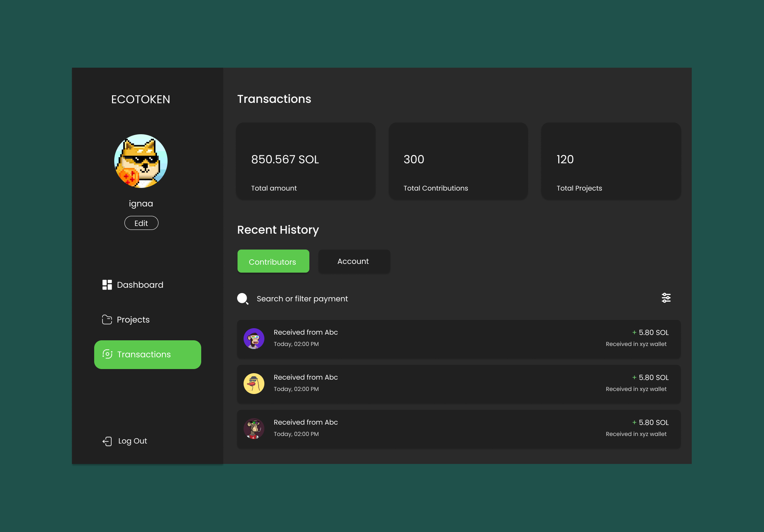Click the ECOTOKEN logo text
The image size is (764, 532).
(x=141, y=99)
